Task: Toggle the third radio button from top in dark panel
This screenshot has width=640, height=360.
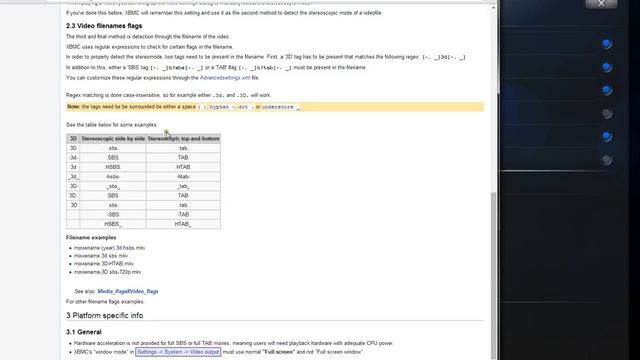Action: 606,90
